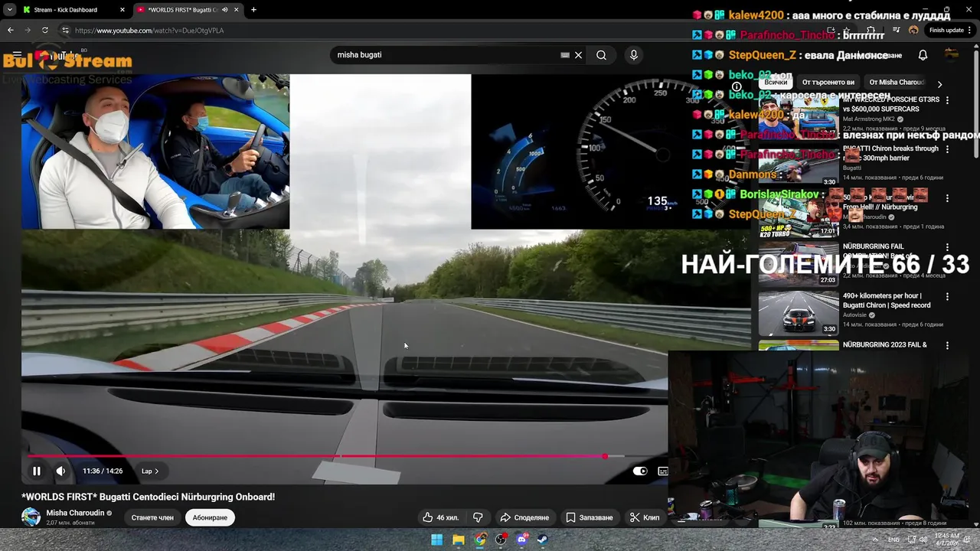Pause the video with the pause button
This screenshot has width=980, height=551.
click(x=36, y=471)
